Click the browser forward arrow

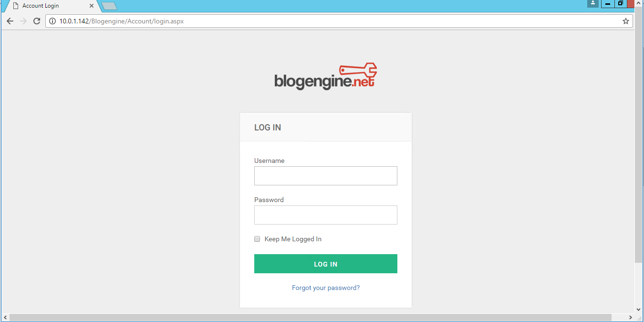(x=23, y=21)
